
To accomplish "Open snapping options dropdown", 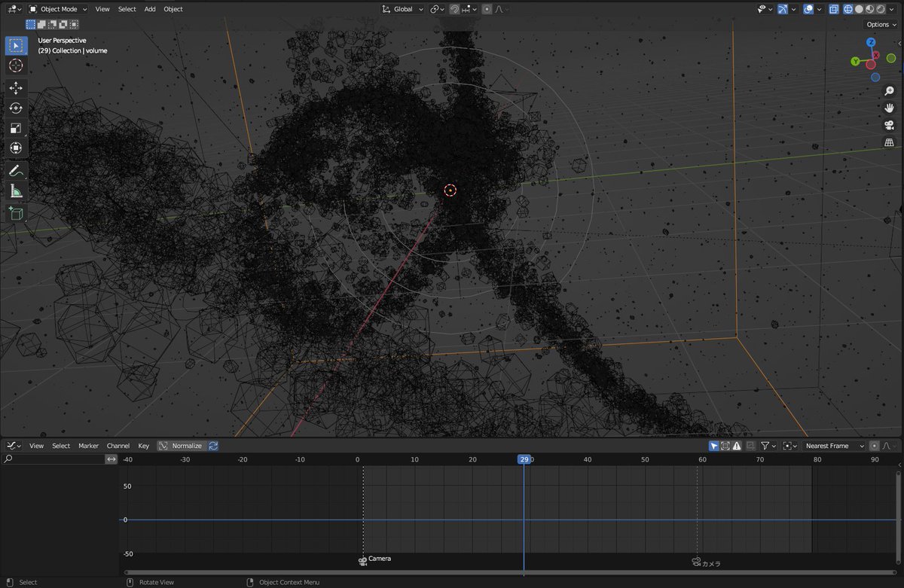I will point(469,9).
